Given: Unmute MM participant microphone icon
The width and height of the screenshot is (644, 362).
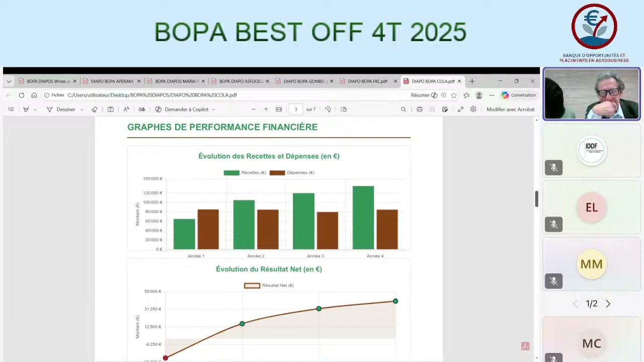Looking at the screenshot, I should click(x=554, y=281).
